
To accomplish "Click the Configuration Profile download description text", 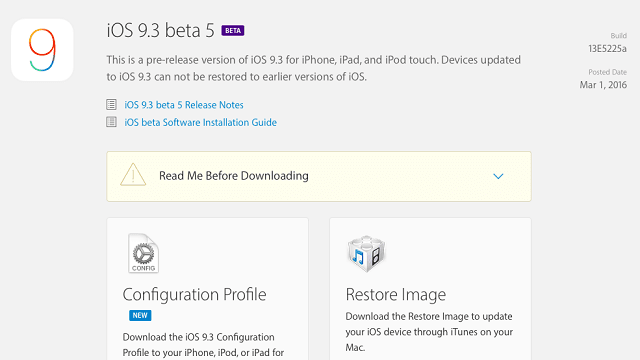I will (203, 345).
